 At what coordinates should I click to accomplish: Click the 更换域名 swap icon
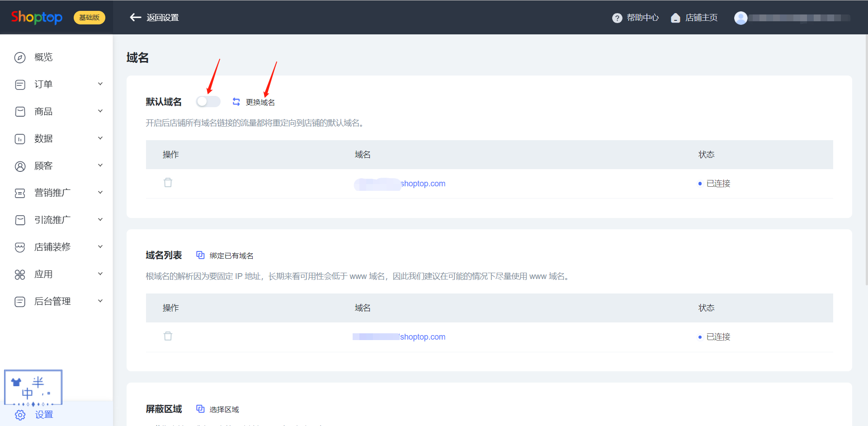tap(236, 102)
